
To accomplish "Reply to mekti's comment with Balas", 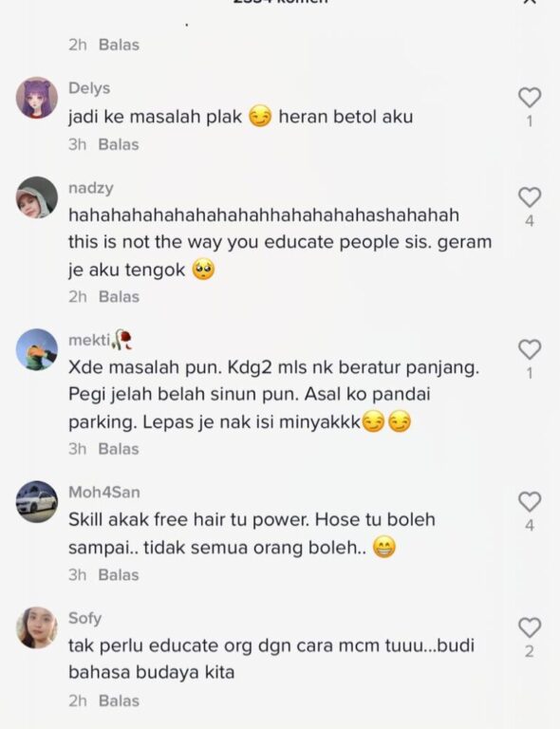I will (119, 449).
